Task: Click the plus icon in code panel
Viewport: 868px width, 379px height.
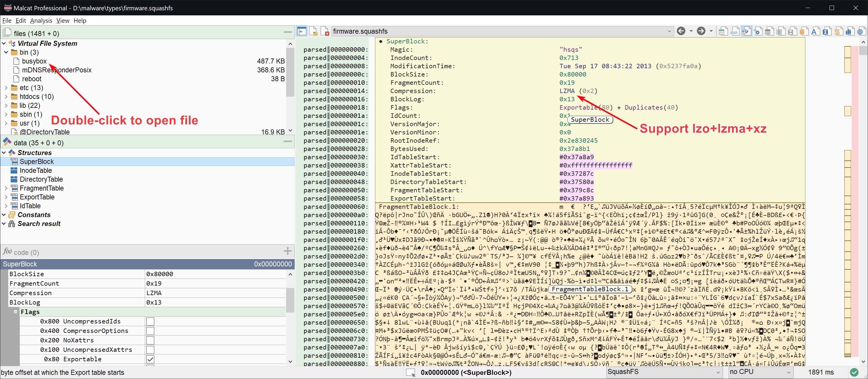Action: [288, 251]
